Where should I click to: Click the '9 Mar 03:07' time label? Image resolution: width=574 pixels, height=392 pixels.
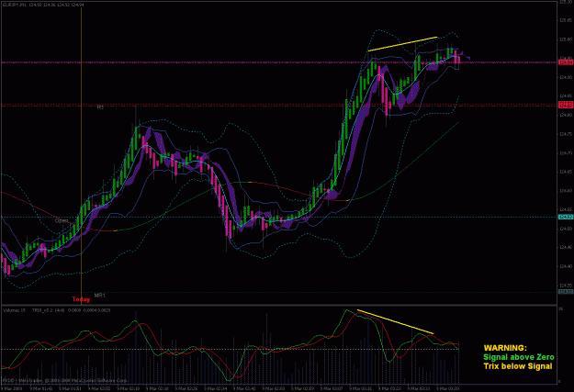332,388
